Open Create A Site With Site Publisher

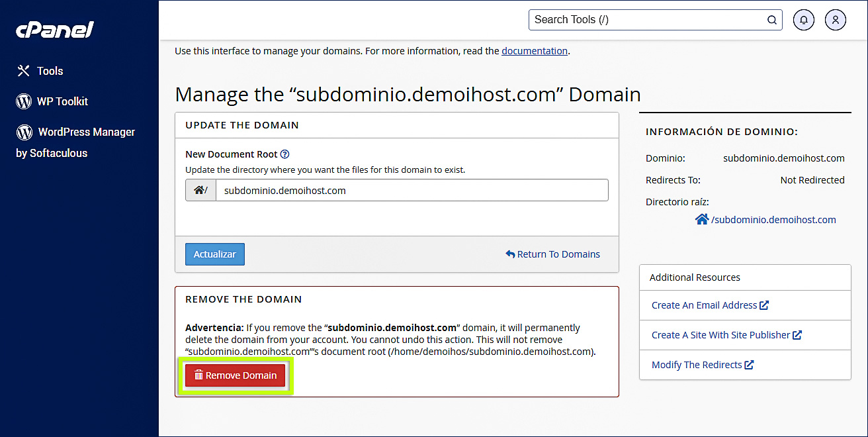point(726,335)
